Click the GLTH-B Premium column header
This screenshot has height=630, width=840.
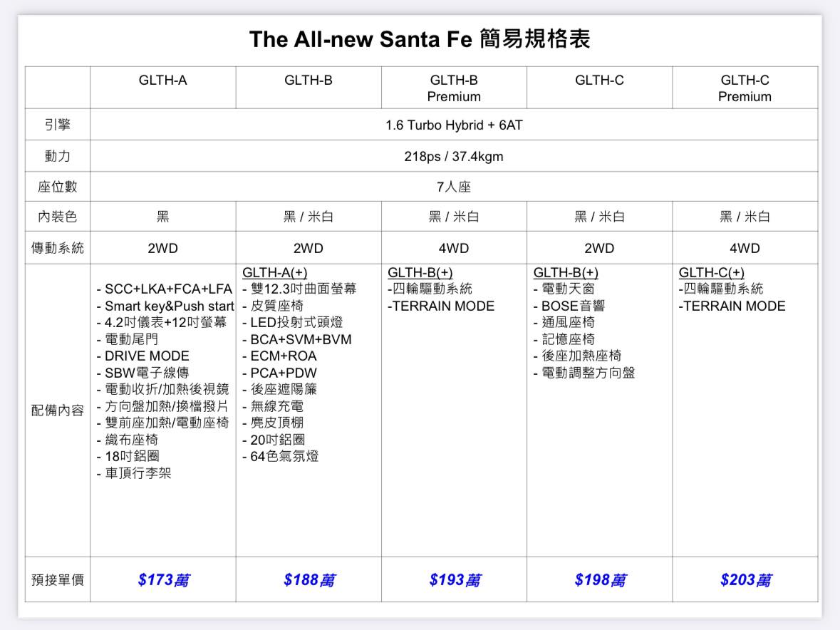[454, 88]
